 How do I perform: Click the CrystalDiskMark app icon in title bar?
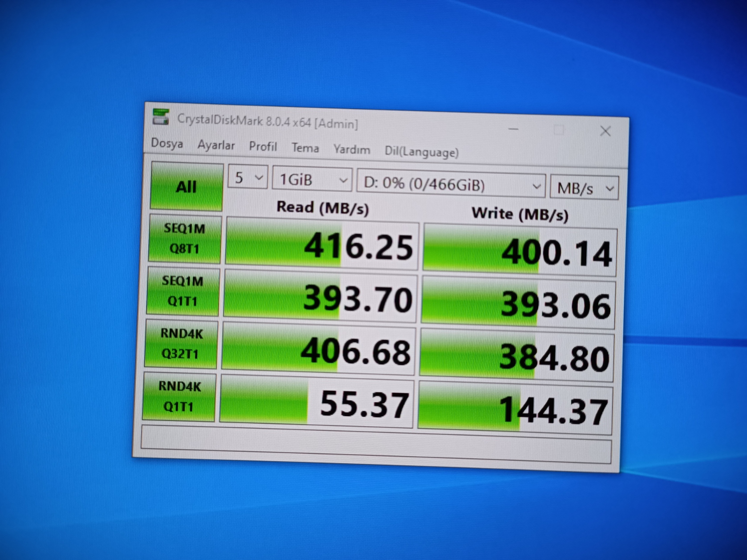pyautogui.click(x=161, y=117)
